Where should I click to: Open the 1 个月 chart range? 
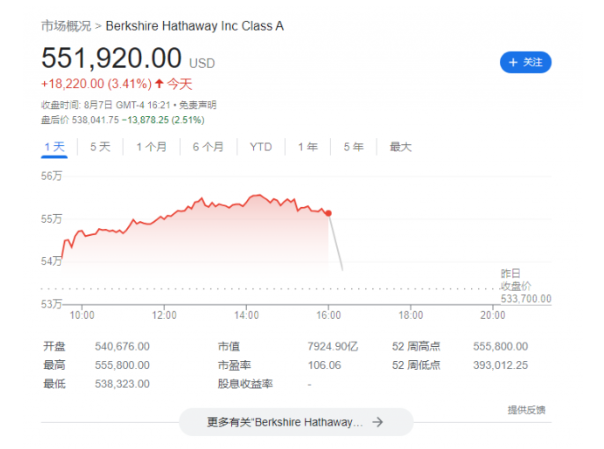151,147
